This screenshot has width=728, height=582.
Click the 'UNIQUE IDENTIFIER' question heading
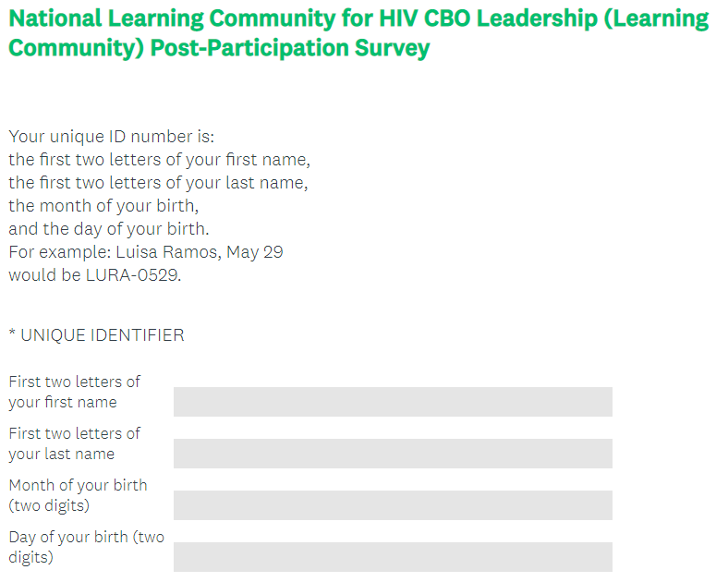tap(103, 335)
